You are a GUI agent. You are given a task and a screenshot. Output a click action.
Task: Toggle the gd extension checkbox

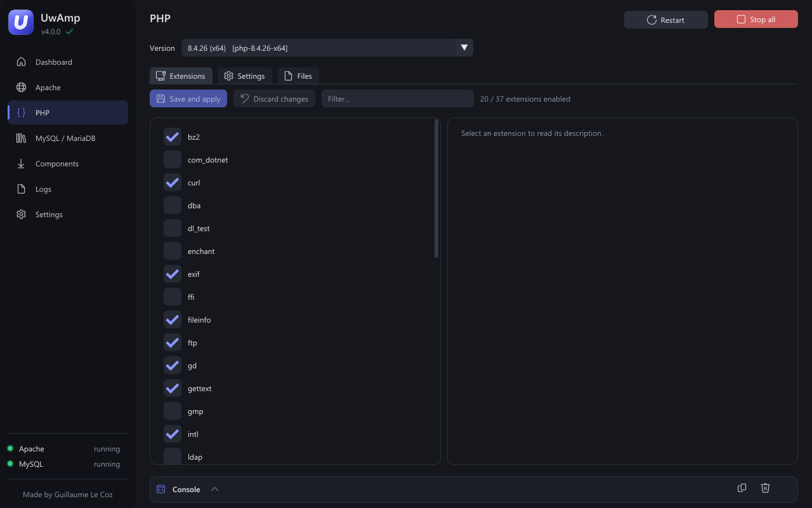(173, 366)
